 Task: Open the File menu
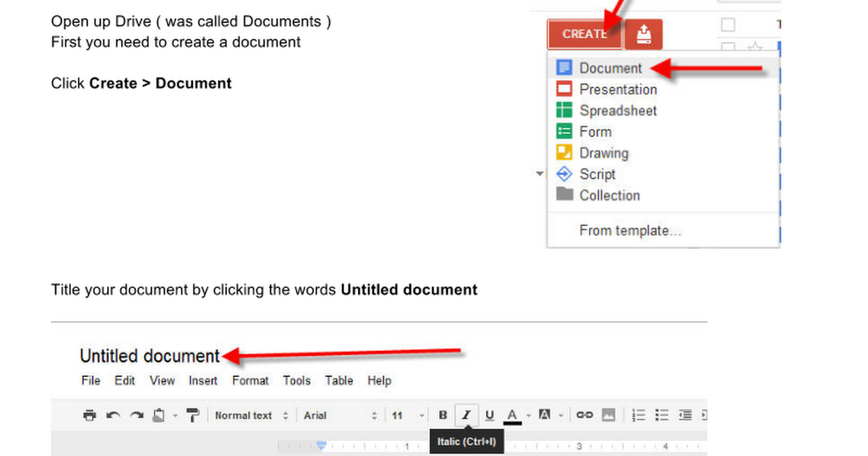[x=91, y=381]
